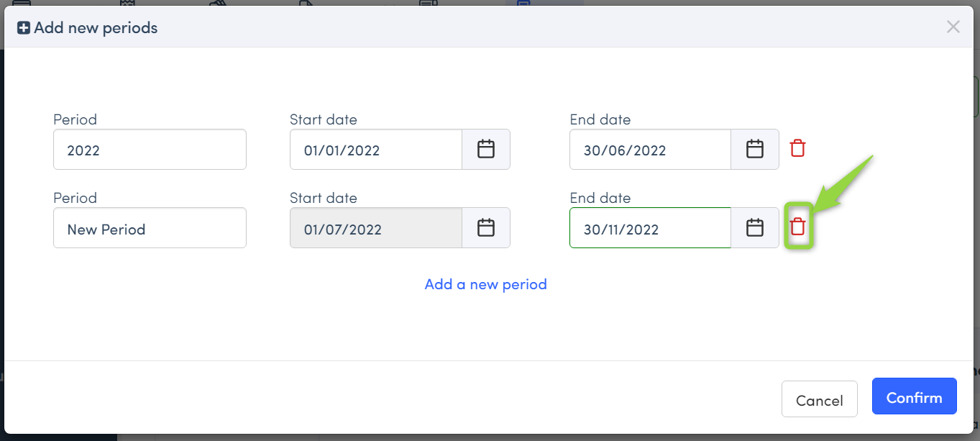The image size is (980, 441).
Task: Click the plus icon in the dialog title
Action: 24,28
